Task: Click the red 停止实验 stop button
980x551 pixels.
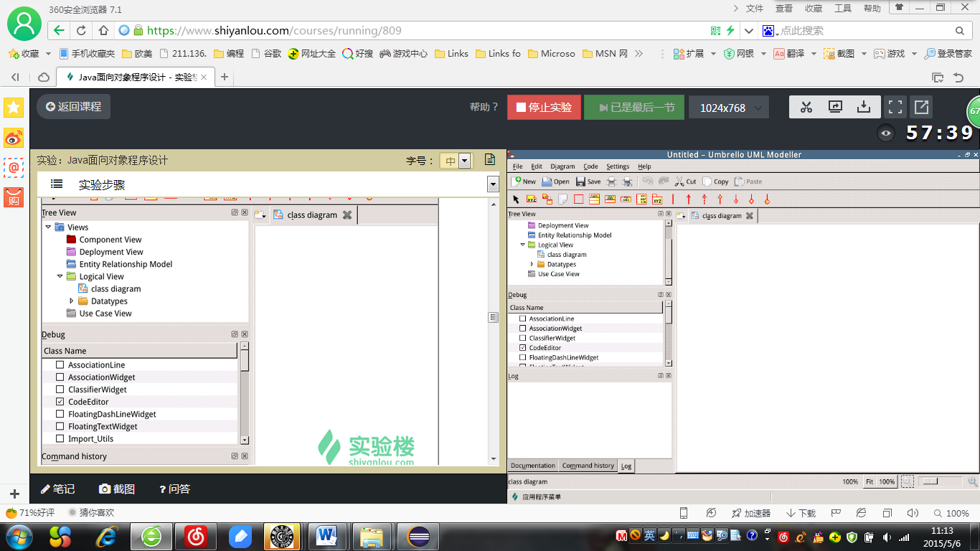Action: (544, 108)
